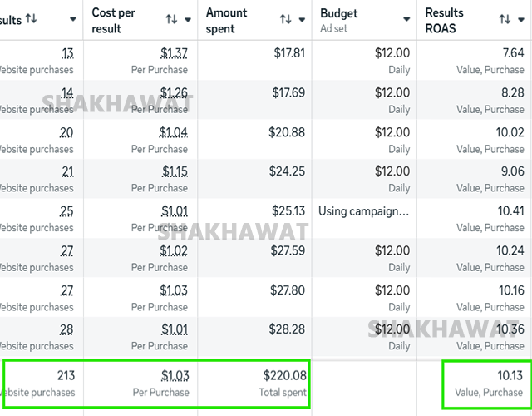Select the $17.81 amount spent cell
Image resolution: width=532 pixels, height=416 pixels.
pos(288,53)
